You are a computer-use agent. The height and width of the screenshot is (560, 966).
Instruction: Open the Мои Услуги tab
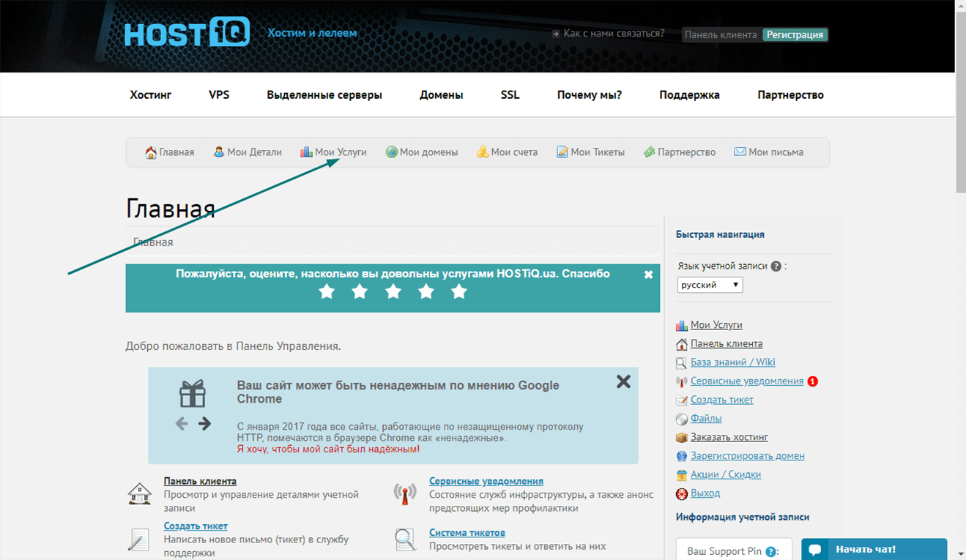click(333, 152)
